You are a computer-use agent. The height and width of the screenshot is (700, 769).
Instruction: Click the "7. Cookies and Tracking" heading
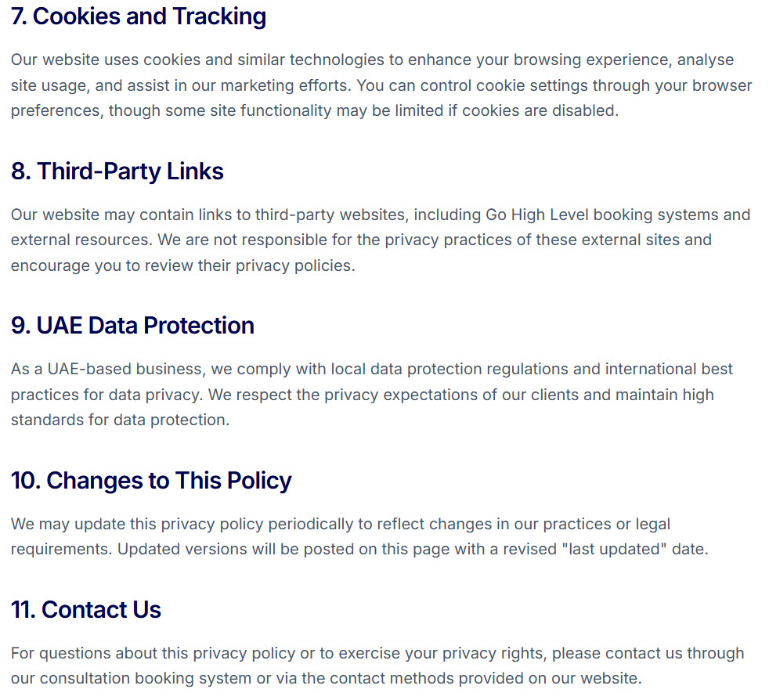pos(139,16)
